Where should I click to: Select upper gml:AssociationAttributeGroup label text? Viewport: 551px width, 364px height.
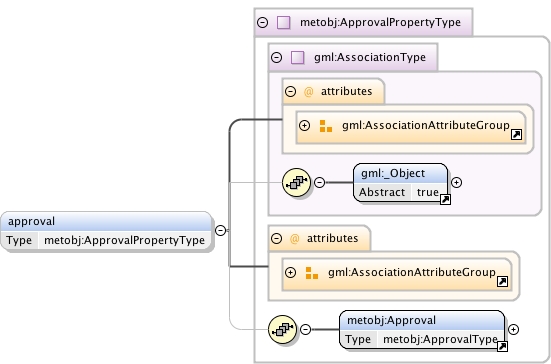point(426,125)
